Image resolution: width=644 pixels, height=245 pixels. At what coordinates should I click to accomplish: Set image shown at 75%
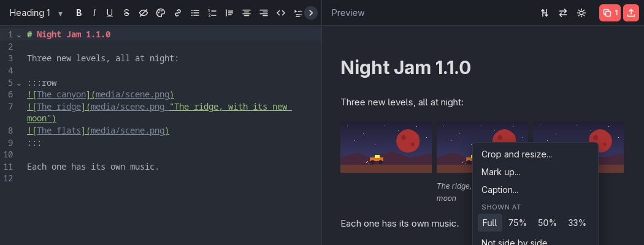[x=518, y=223]
